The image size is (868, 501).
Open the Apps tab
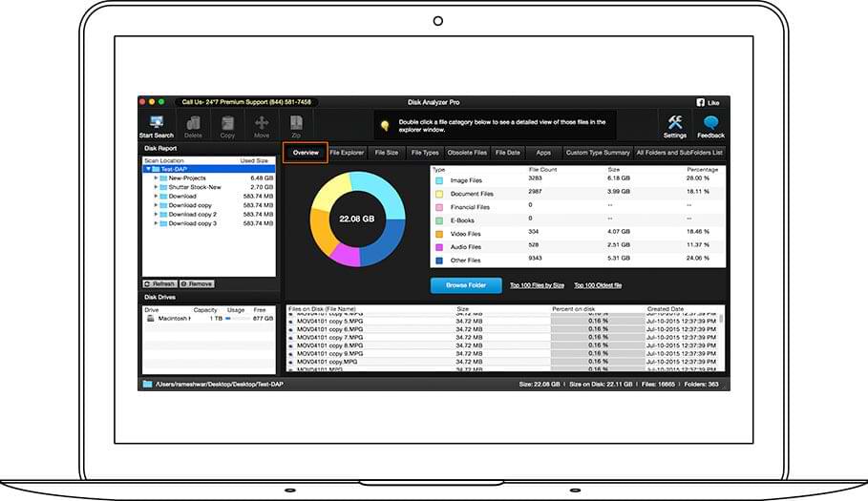tap(543, 153)
